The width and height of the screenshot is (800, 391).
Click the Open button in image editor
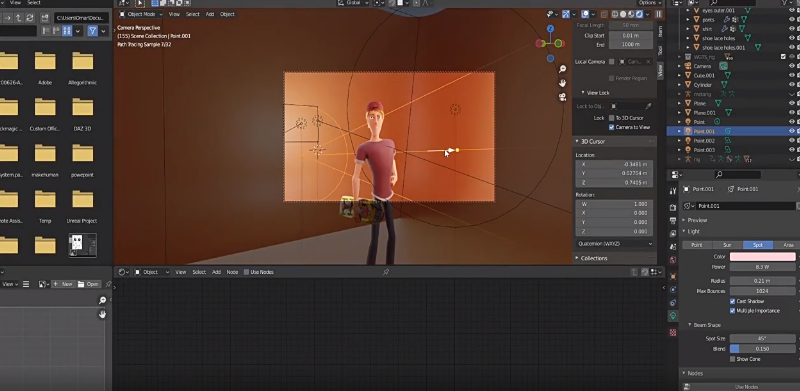[x=88, y=284]
